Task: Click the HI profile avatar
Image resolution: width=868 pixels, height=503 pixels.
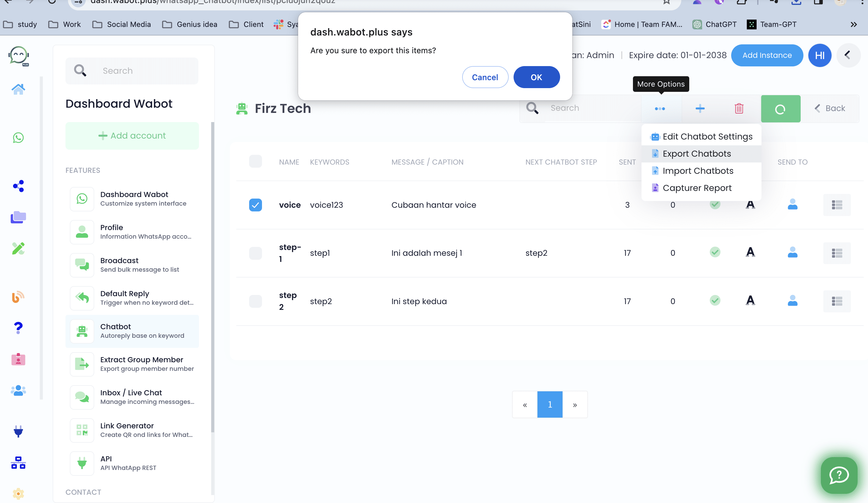Action: tap(820, 55)
